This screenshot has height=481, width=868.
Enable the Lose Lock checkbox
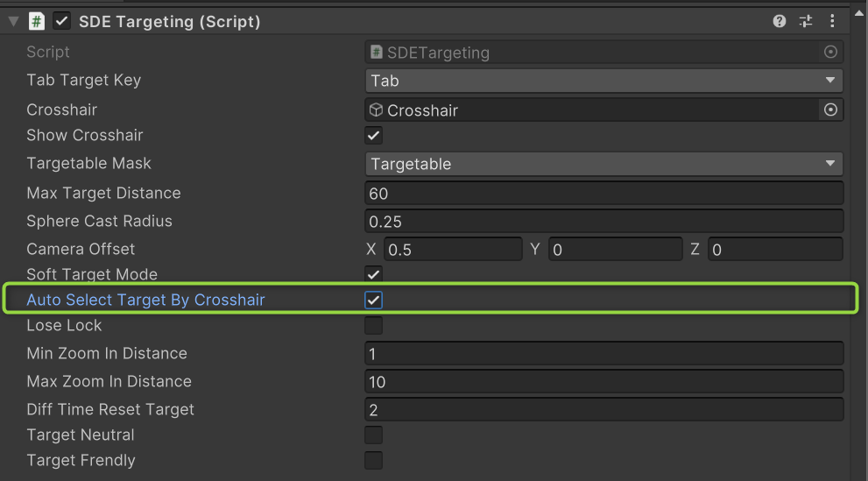[x=374, y=326]
